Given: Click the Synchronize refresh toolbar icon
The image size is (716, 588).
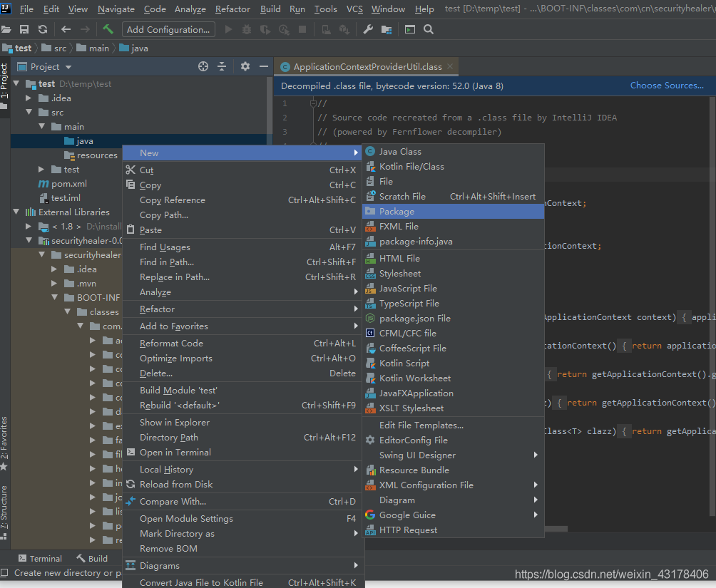Looking at the screenshot, I should pyautogui.click(x=43, y=30).
